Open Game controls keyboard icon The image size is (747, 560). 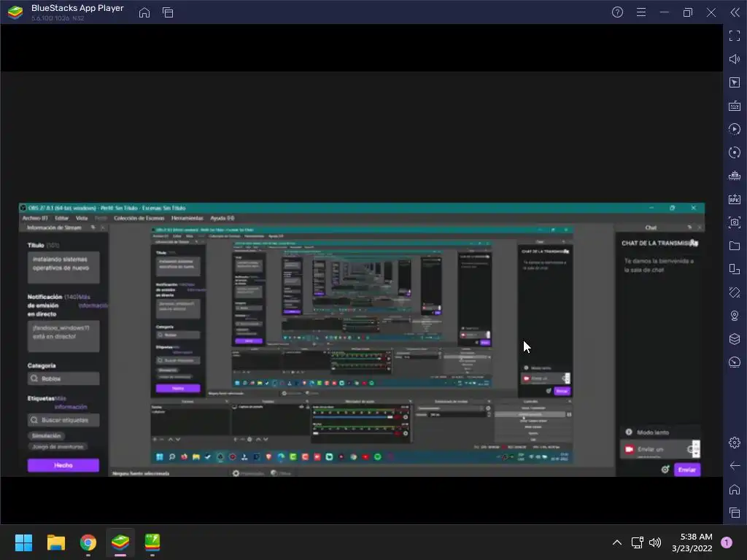pos(735,106)
